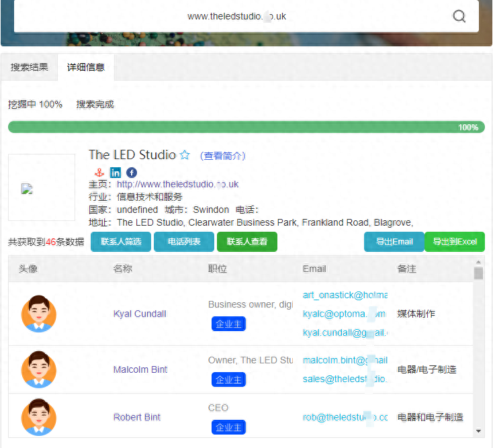Click the Swindon city value
Viewport: 493px width, 448px height.
[211, 210]
